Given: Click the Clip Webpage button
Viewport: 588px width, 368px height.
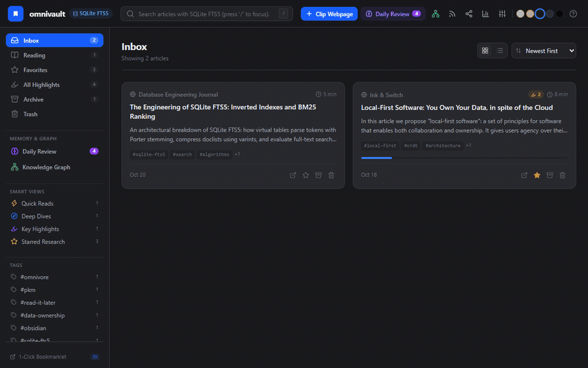Looking at the screenshot, I should (x=330, y=14).
